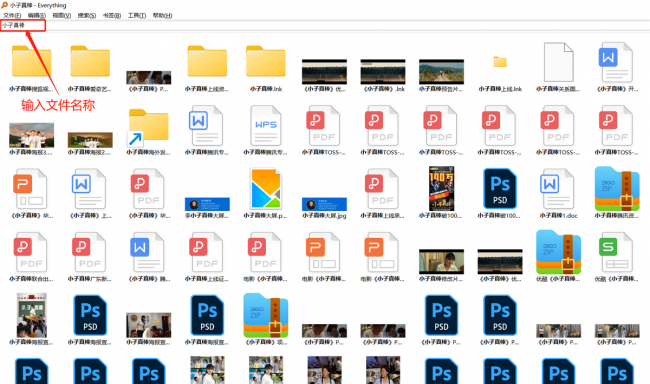The width and height of the screenshot is (650, 384).
Task: Select the WPS file icon 小子真棒腾讯专...
Action: [x=266, y=125]
